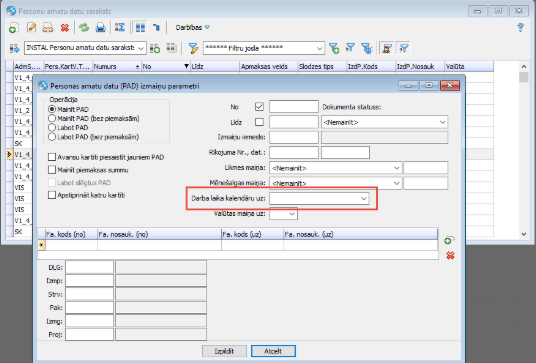The width and height of the screenshot is (536, 363).
Task: Click the scroll down arrow in the list window
Action: click(x=523, y=234)
